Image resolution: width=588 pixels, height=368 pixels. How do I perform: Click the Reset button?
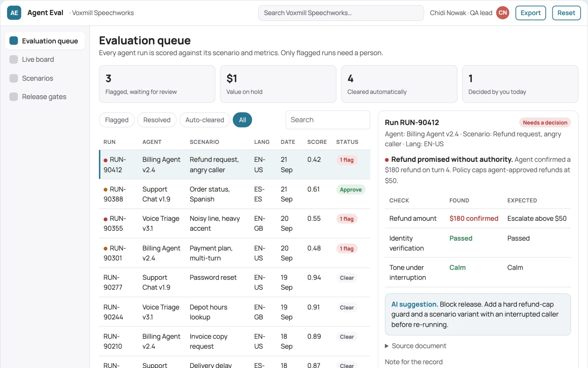566,13
